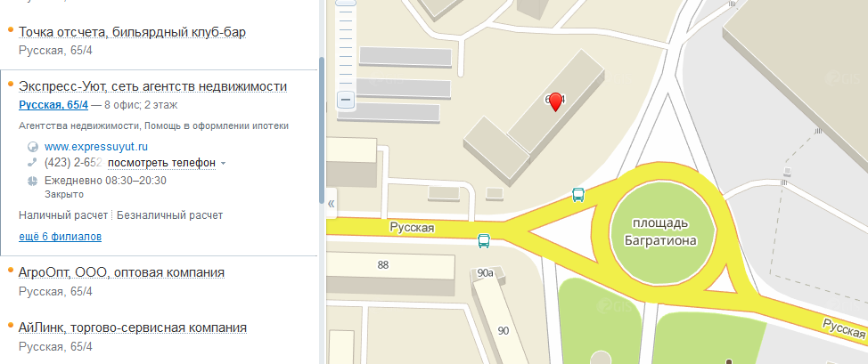Select АгроОпт, ООО, оптовая компания entry
Viewport: 868px width, 364px height.
click(121, 272)
